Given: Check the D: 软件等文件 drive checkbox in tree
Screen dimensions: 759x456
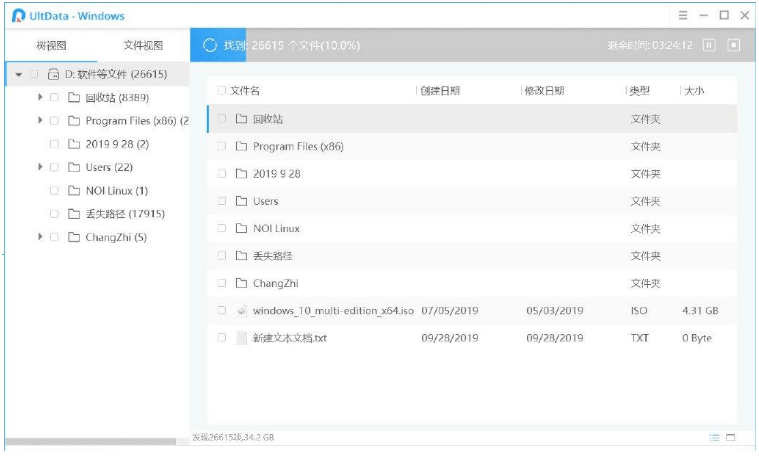Looking at the screenshot, I should coord(34,75).
